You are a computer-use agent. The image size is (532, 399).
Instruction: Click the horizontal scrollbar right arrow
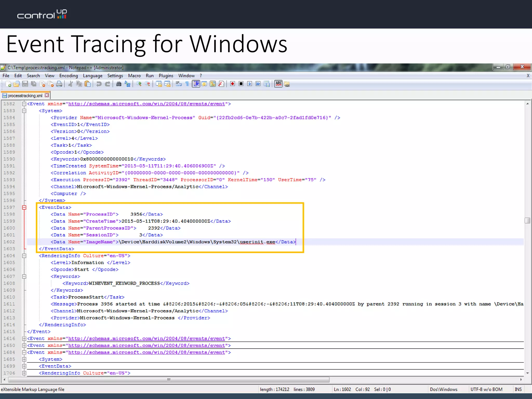click(521, 380)
